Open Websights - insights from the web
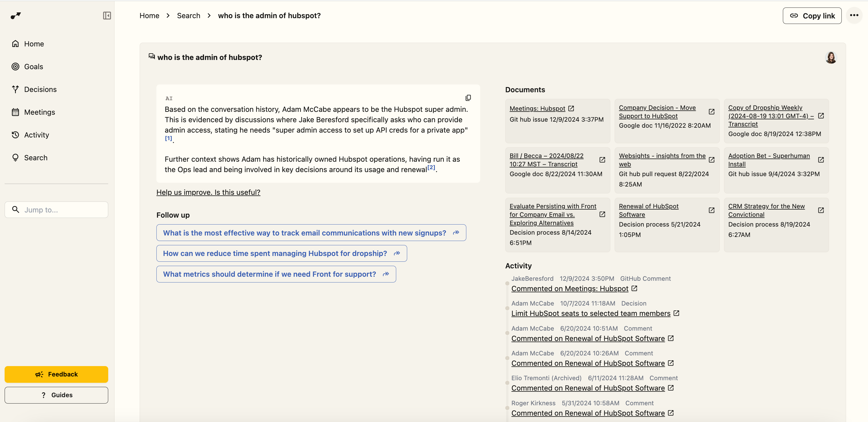Viewport: 868px width, 422px height. [x=662, y=160]
